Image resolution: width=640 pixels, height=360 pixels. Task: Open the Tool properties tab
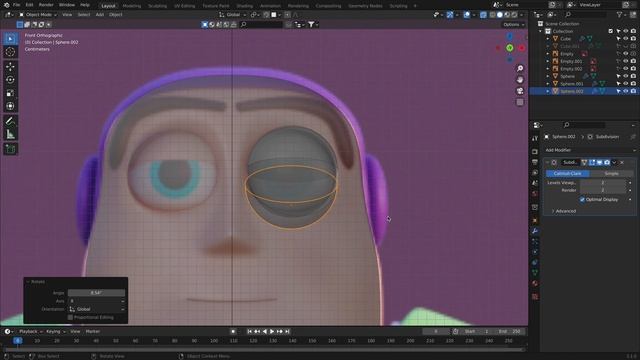535,138
